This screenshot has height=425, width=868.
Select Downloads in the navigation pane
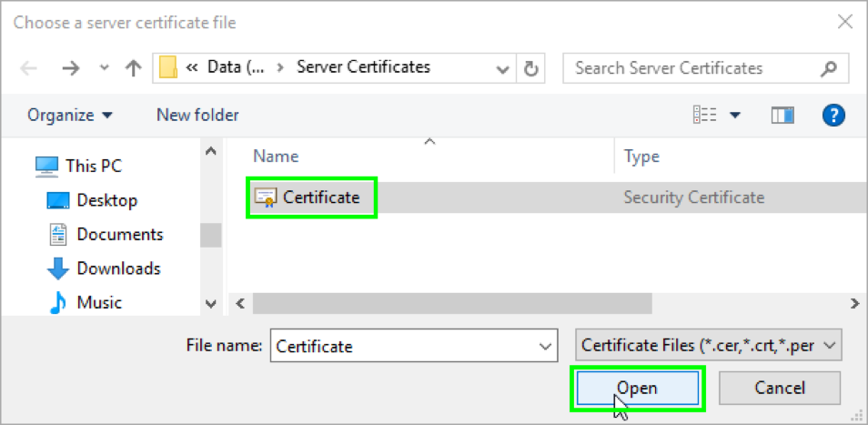click(118, 268)
